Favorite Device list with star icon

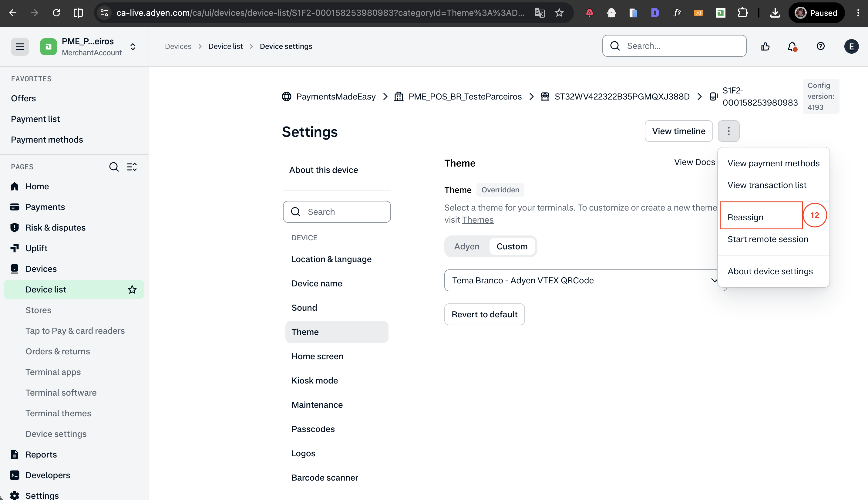(x=132, y=289)
